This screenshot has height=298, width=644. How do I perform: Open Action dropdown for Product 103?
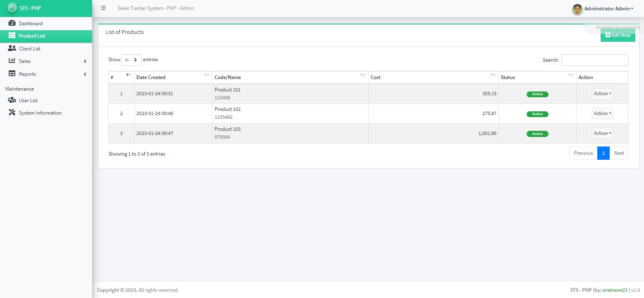[x=602, y=133]
